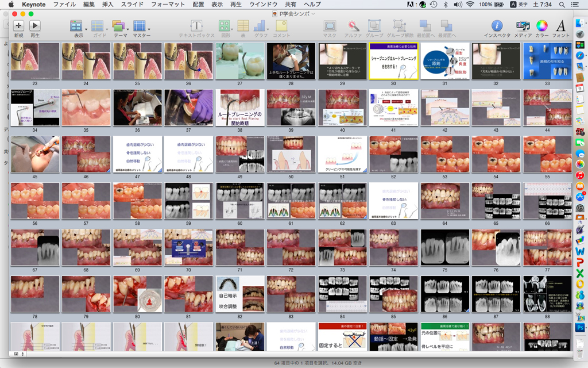Select the アルファ instant alpha tool
Screen dimensions: 588x368
(x=353, y=26)
